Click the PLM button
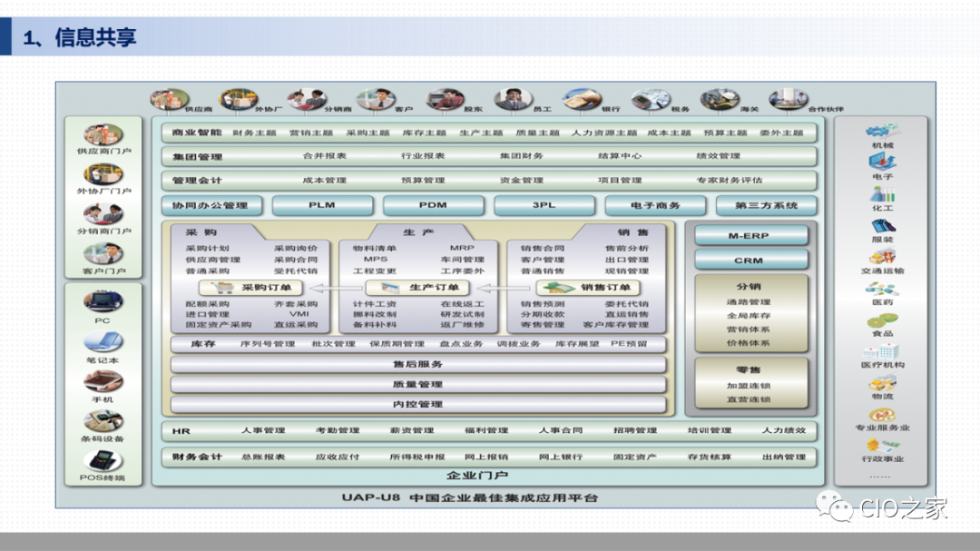This screenshot has height=551, width=980. 322,205
